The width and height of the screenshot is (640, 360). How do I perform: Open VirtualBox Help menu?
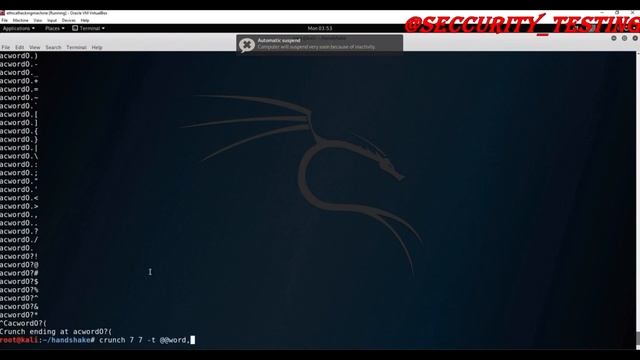coord(85,20)
